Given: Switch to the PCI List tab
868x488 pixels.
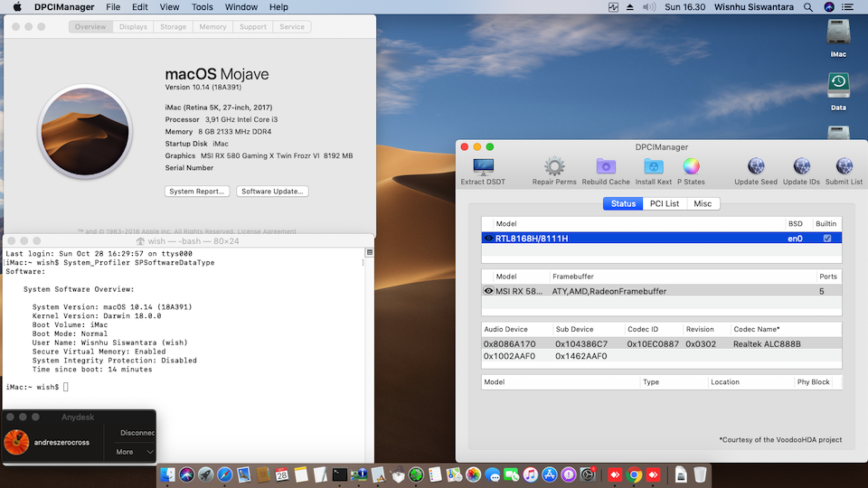Looking at the screenshot, I should 664,203.
